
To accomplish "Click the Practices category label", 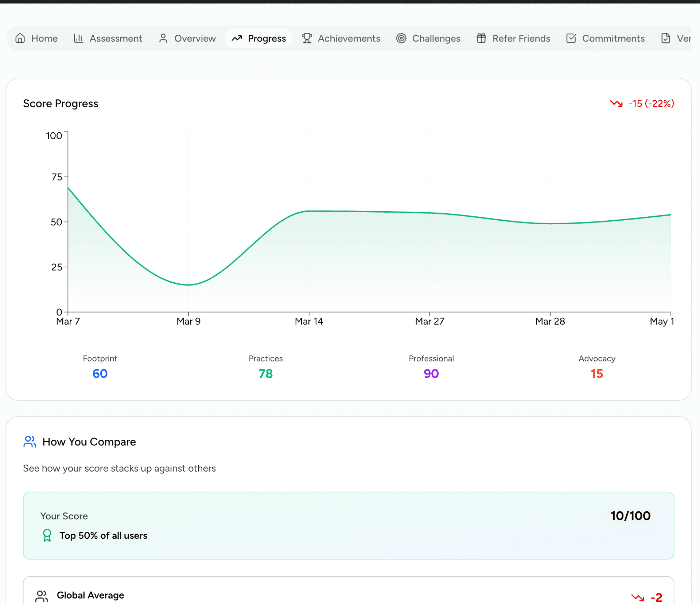I will pyautogui.click(x=266, y=359).
